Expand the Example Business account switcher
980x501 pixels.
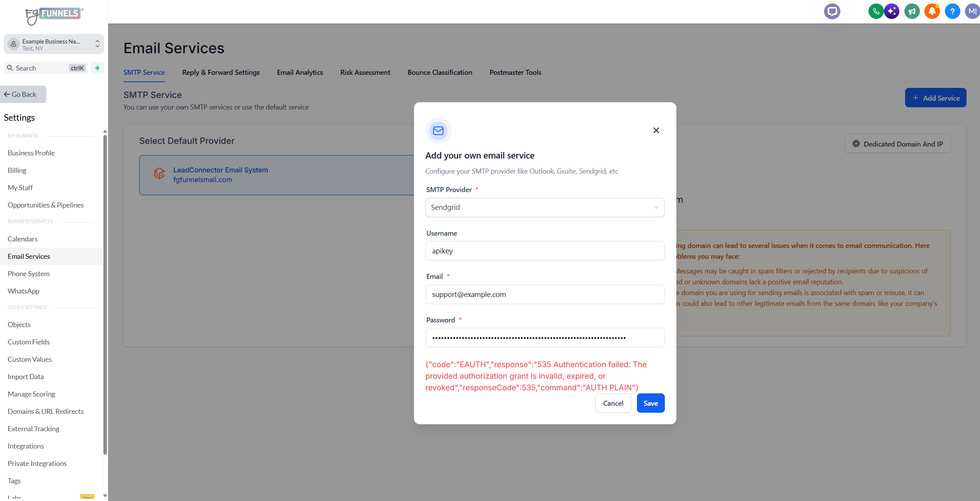(x=54, y=44)
